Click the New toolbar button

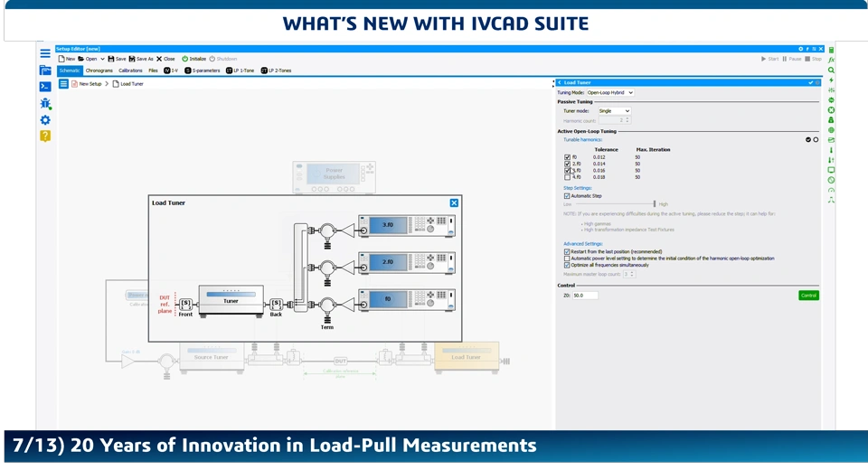(66, 59)
